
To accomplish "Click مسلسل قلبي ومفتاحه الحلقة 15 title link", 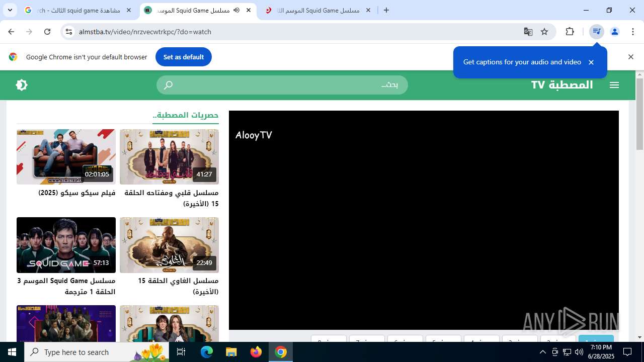I will coord(171,198).
